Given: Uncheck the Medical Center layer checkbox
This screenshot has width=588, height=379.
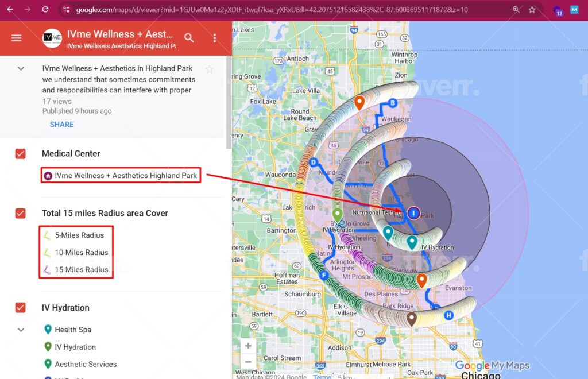Looking at the screenshot, I should 21,154.
